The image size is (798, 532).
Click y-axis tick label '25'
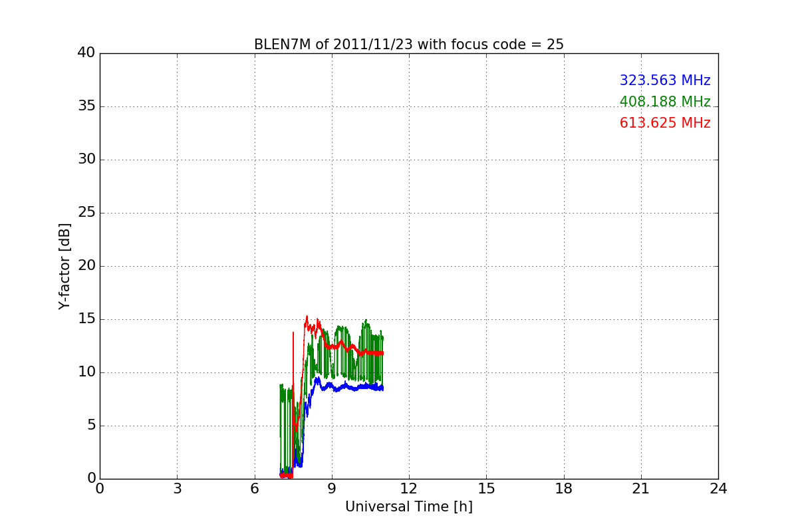pos(86,213)
